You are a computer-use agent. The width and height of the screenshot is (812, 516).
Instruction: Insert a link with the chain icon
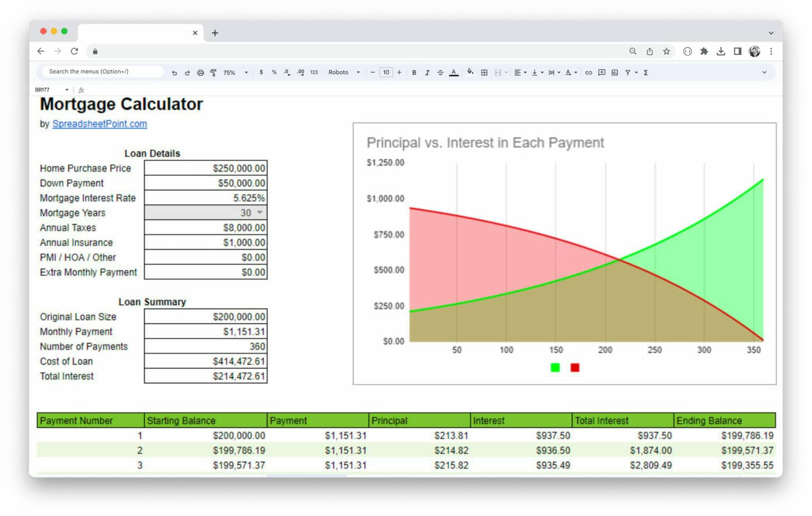pyautogui.click(x=588, y=72)
